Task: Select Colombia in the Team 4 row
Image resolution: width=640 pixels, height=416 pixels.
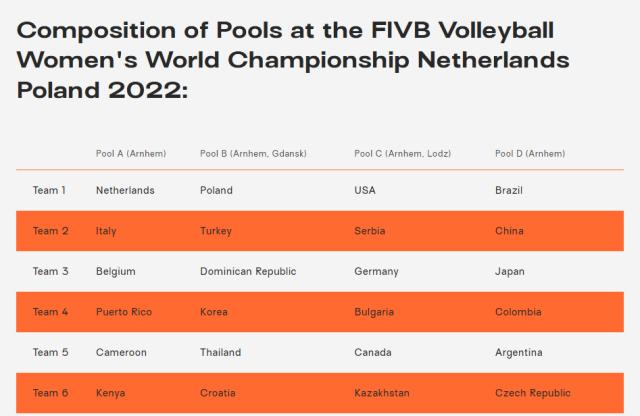Action: pyautogui.click(x=519, y=312)
